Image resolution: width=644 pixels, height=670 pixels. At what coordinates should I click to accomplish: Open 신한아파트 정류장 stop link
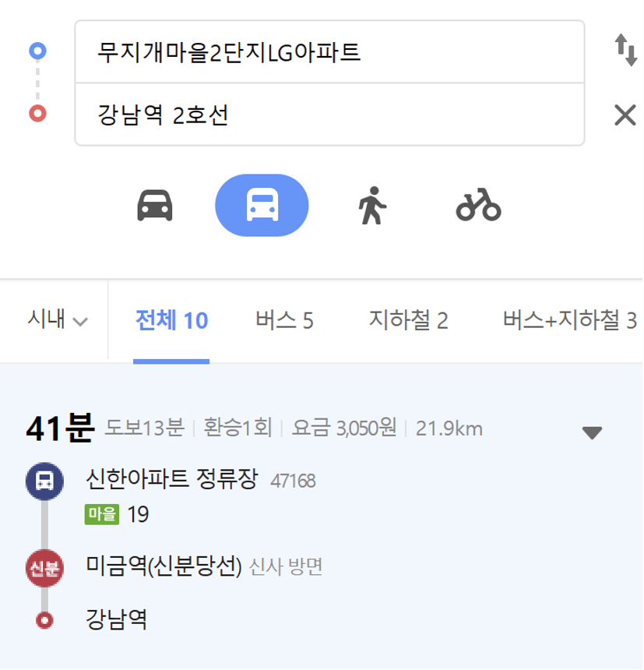pos(171,479)
